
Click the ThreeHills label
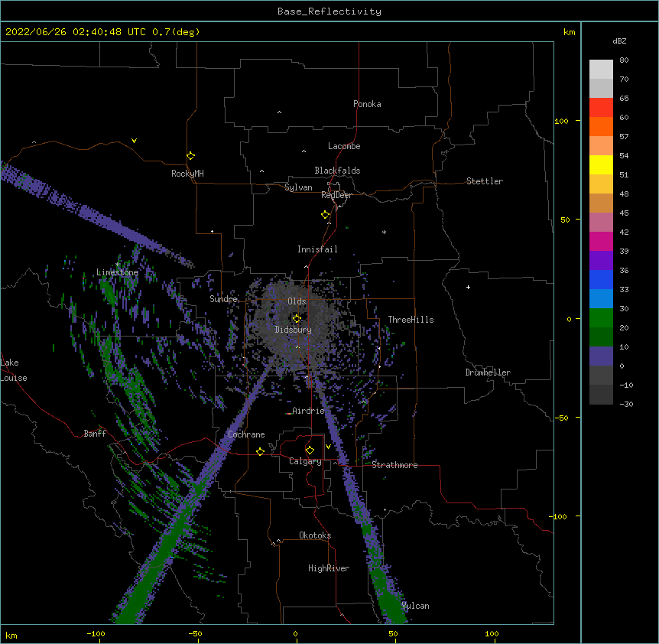411,320
